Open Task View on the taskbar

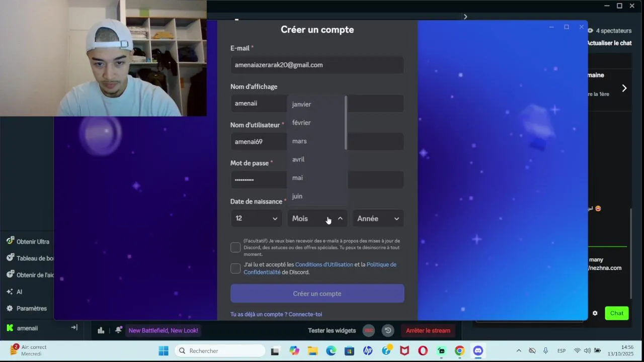click(275, 351)
